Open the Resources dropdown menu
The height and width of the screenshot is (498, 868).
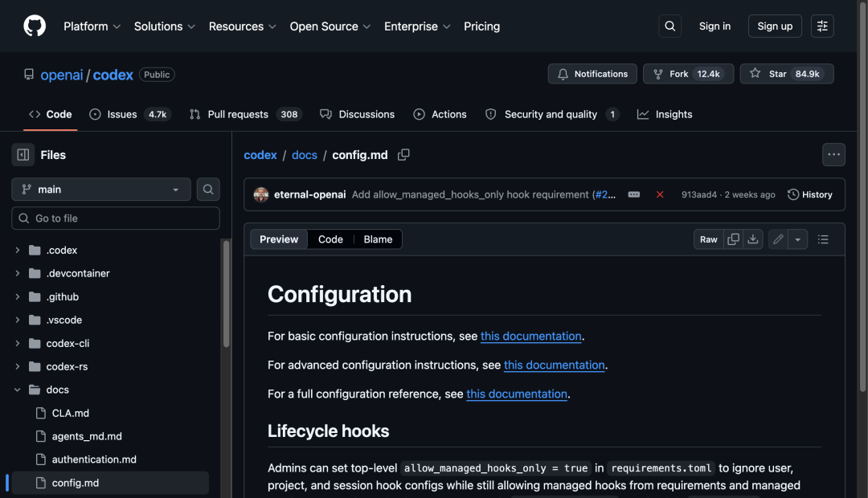point(243,27)
